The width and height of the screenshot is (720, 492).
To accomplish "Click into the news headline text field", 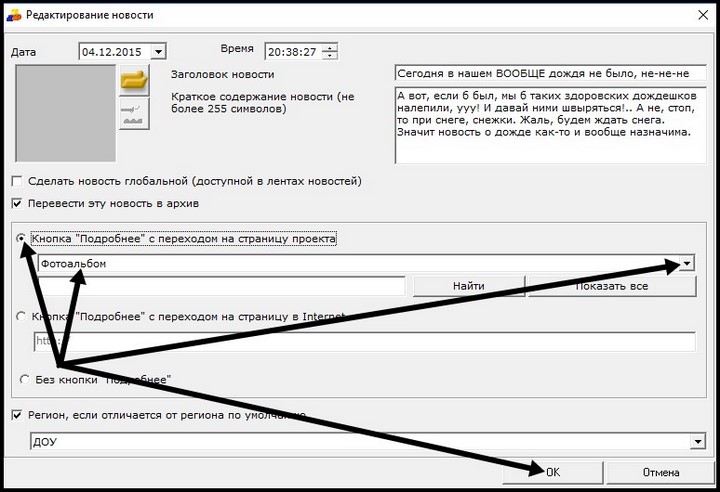I will tap(549, 73).
